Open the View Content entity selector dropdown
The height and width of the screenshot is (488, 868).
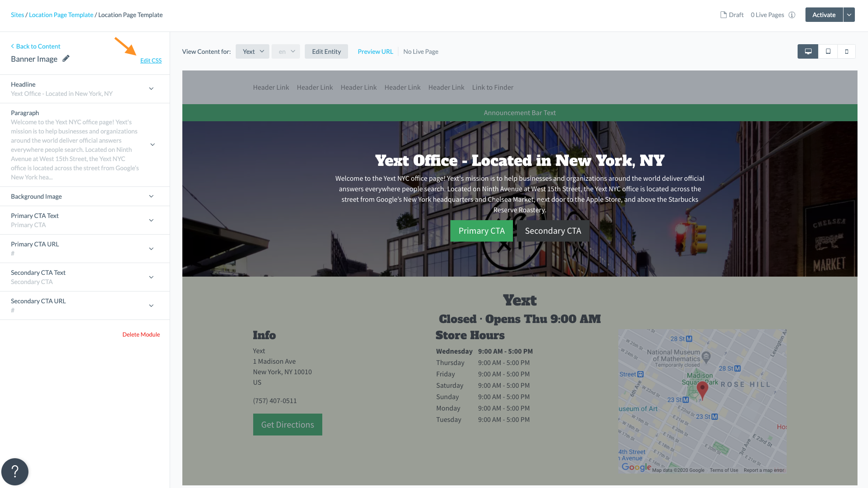pos(251,51)
